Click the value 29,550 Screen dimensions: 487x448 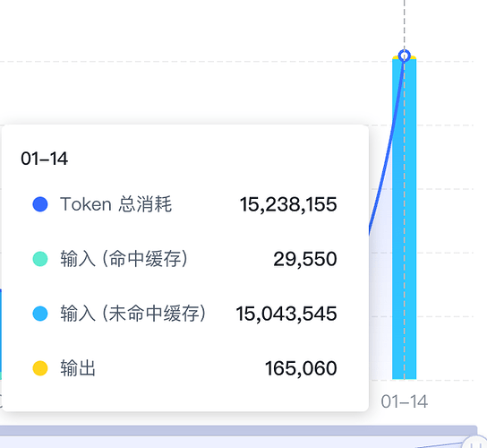305,259
